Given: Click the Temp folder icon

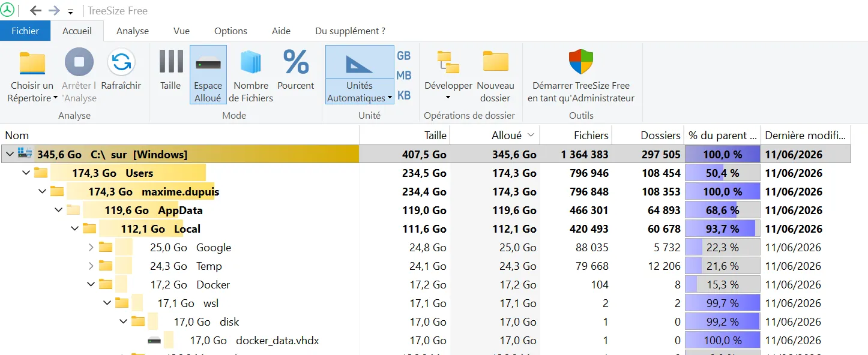Looking at the screenshot, I should [106, 266].
